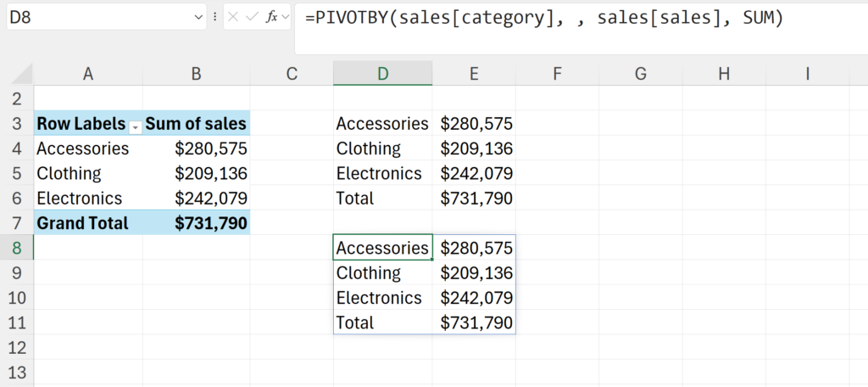Click the Electronics cell in row 10
Screen dimensions: 868x387
379,298
